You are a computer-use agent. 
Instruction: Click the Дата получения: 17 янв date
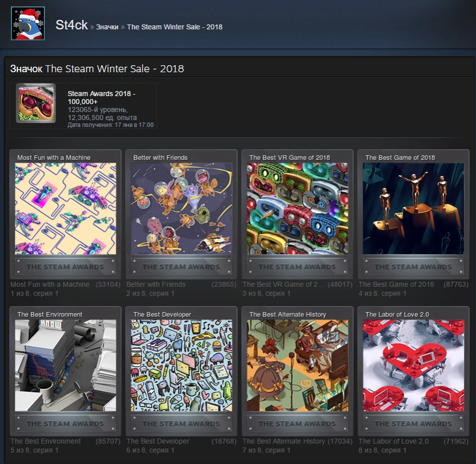(x=110, y=125)
